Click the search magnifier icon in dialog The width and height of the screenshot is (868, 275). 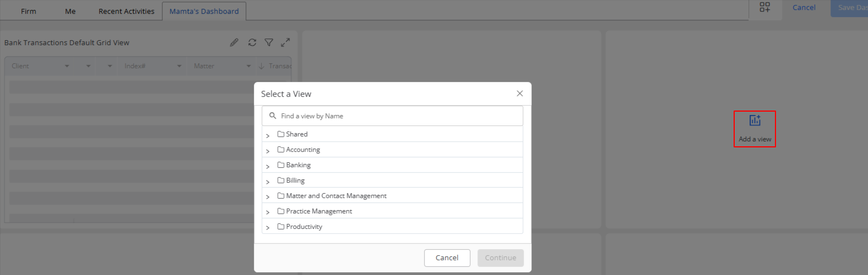click(x=273, y=116)
